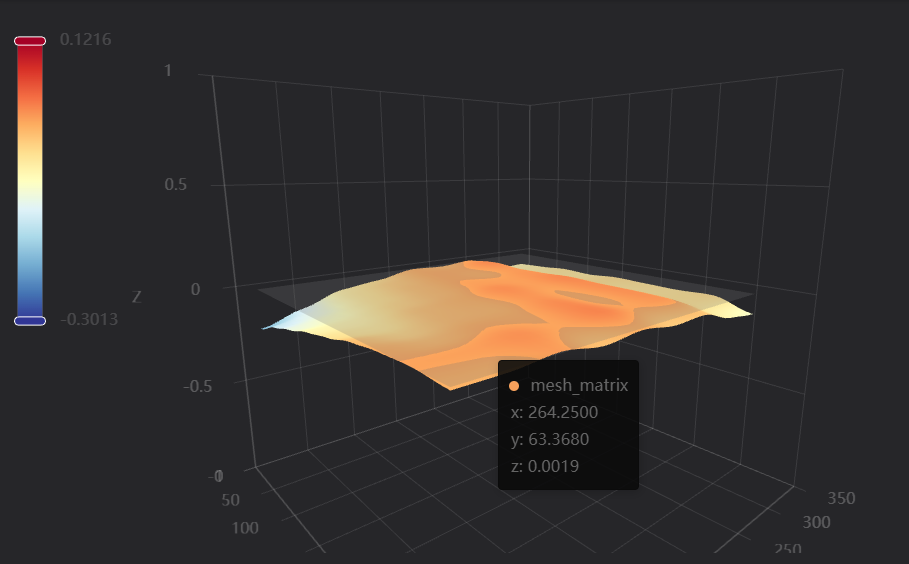
Task: Click the 0.1216 maximum value label
Action: 85,40
